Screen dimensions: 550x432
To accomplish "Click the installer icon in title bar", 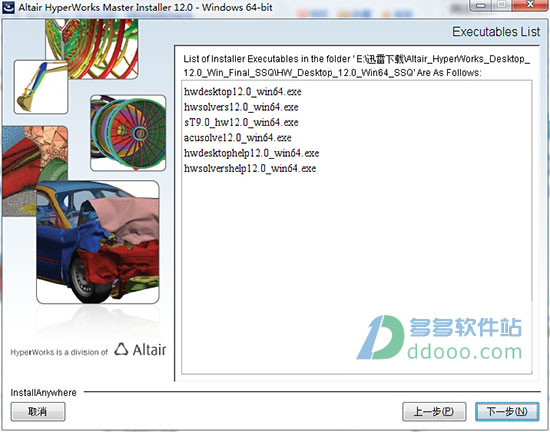I will pyautogui.click(x=8, y=7).
